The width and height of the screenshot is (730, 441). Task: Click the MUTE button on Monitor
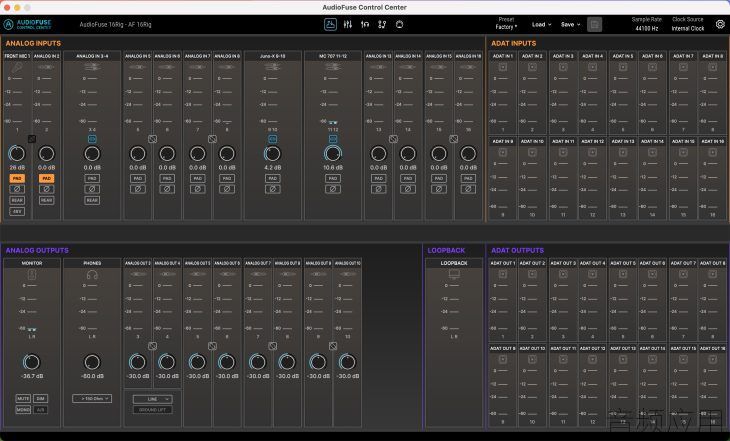pos(23,399)
